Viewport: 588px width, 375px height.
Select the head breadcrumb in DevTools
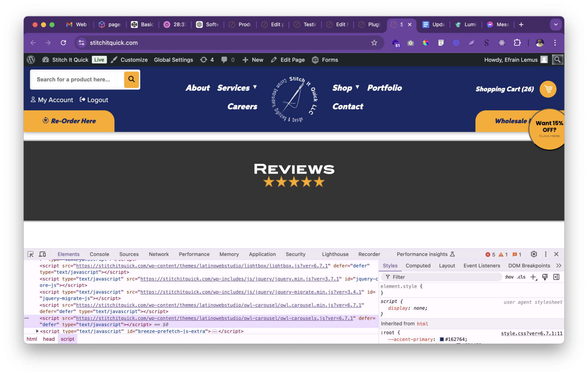click(x=49, y=339)
